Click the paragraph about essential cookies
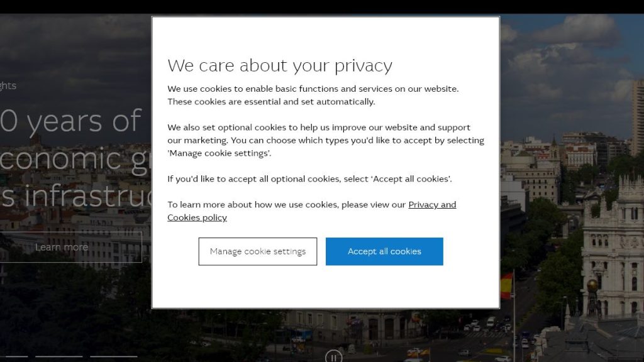 313,96
